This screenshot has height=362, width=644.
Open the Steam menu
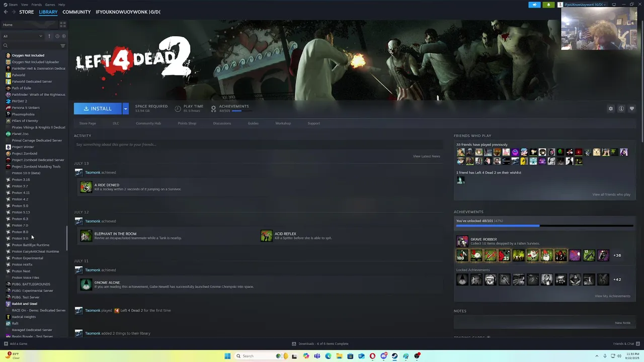point(13,5)
